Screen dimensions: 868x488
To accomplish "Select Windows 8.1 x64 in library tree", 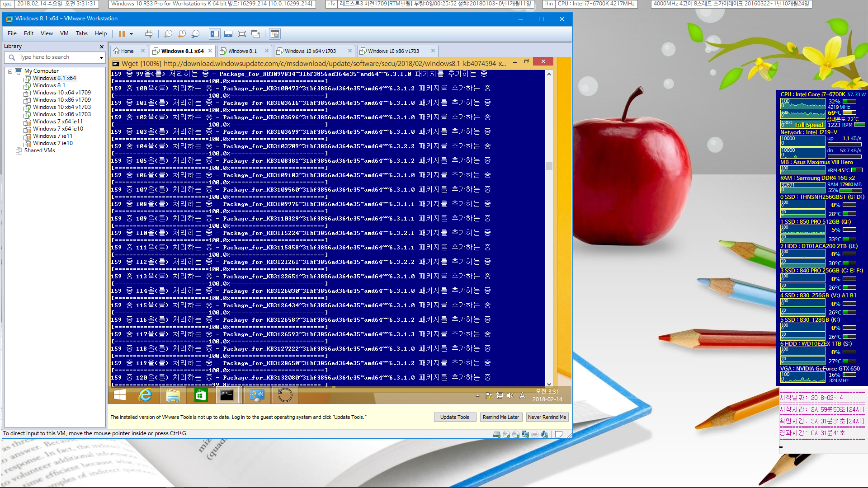I will click(x=54, y=78).
